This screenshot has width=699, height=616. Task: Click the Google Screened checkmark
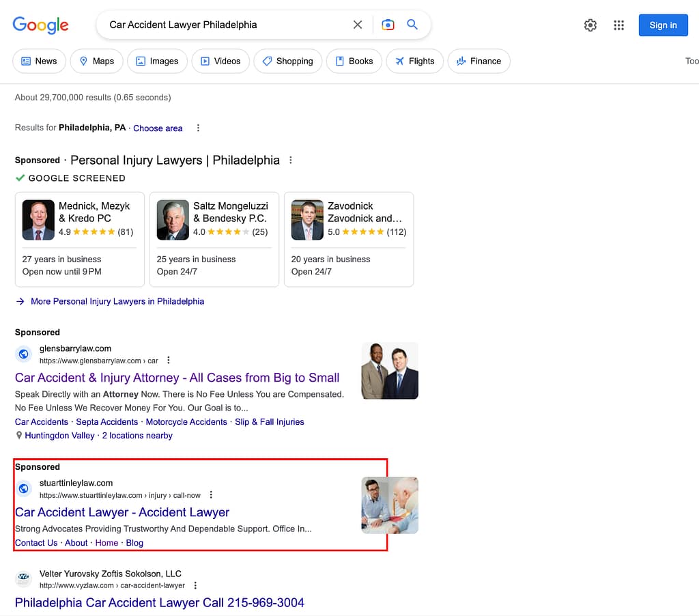(x=20, y=178)
